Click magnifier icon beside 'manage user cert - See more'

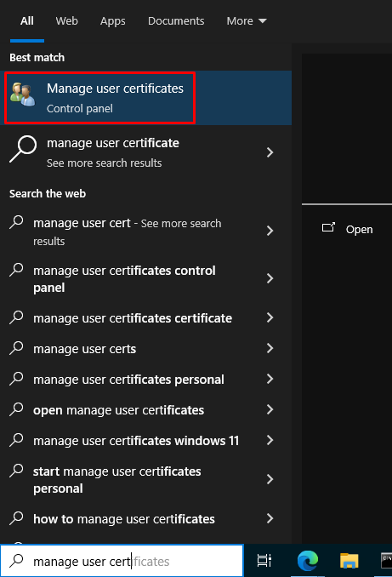coord(16,222)
